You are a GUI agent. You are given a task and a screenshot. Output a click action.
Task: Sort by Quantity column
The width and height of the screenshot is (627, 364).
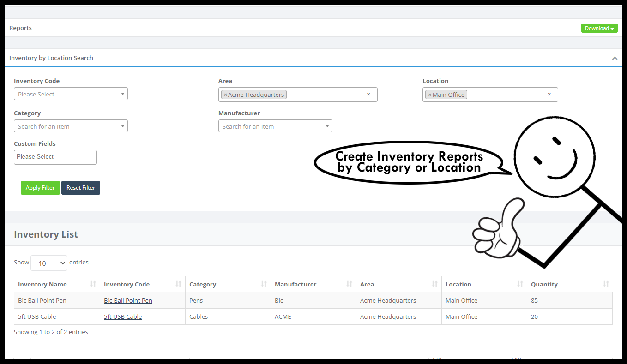[x=570, y=284]
